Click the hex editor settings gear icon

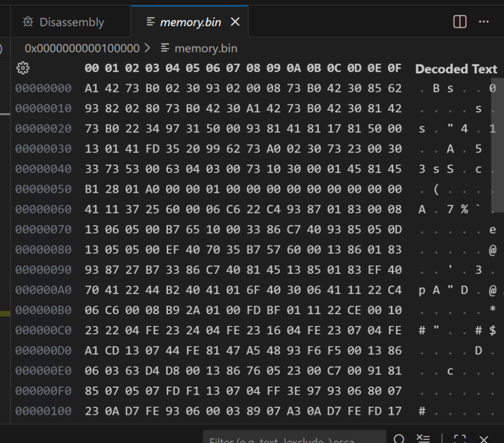click(x=23, y=68)
